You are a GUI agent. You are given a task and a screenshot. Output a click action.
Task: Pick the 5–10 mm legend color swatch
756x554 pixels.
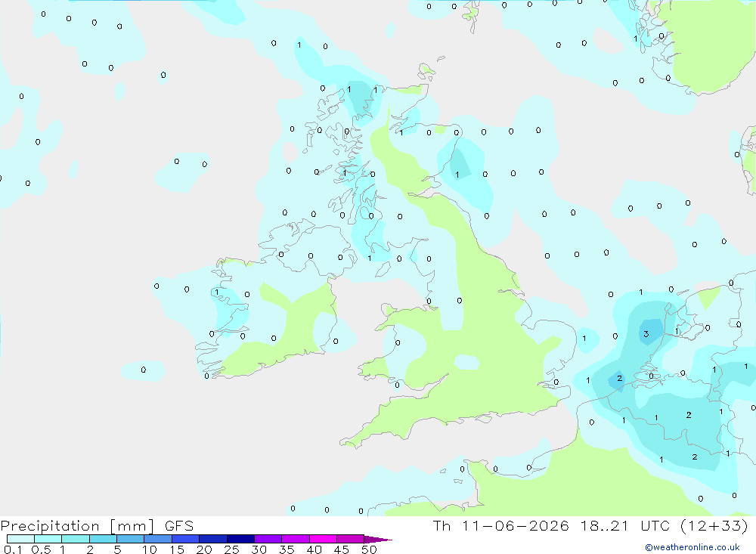pyautogui.click(x=130, y=539)
